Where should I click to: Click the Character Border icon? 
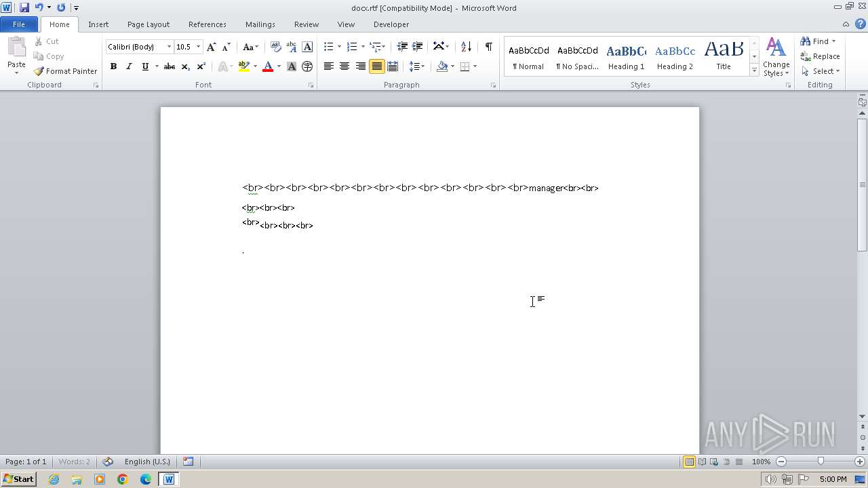click(x=307, y=47)
